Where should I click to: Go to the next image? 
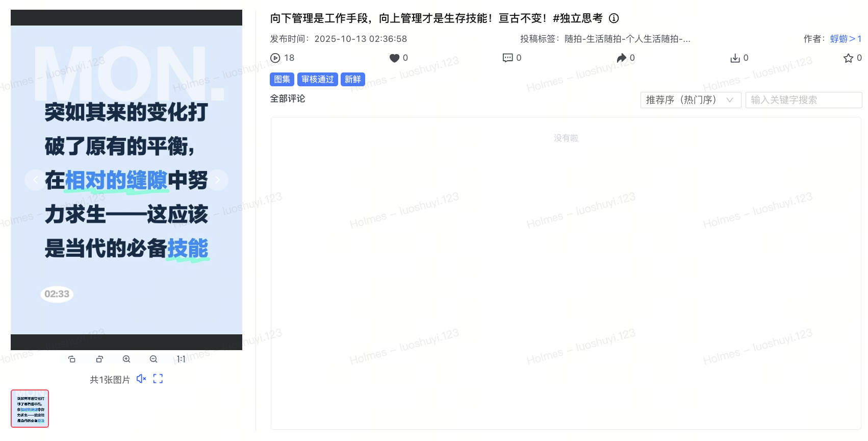pyautogui.click(x=218, y=180)
